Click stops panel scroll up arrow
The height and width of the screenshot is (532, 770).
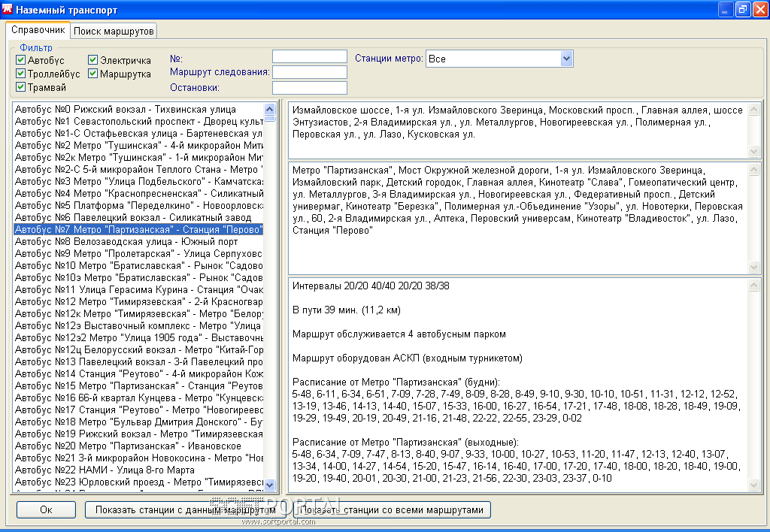coord(754,170)
